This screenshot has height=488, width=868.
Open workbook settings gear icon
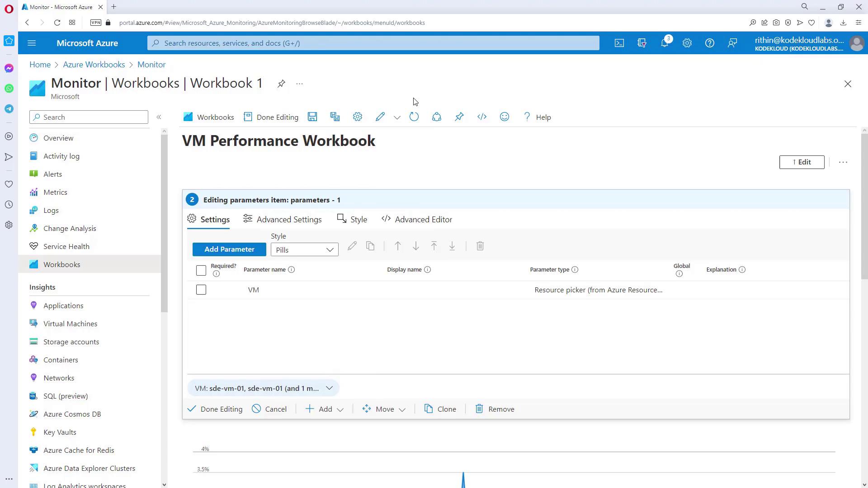point(358,117)
